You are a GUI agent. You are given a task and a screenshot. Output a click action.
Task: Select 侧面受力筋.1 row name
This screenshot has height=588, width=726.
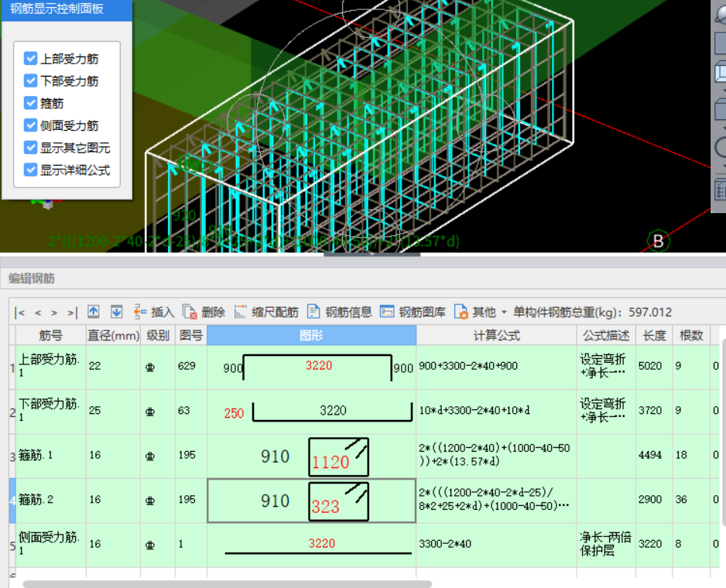pos(51,544)
